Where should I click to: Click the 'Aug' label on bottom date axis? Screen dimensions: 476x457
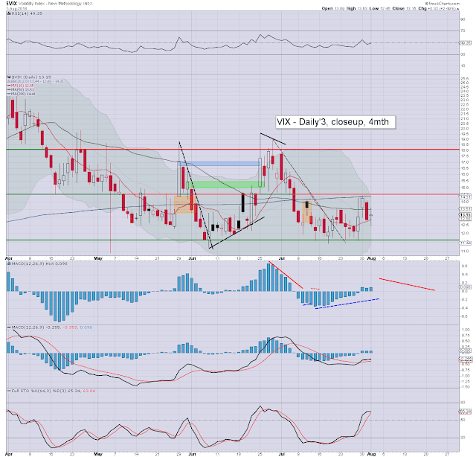372,454
